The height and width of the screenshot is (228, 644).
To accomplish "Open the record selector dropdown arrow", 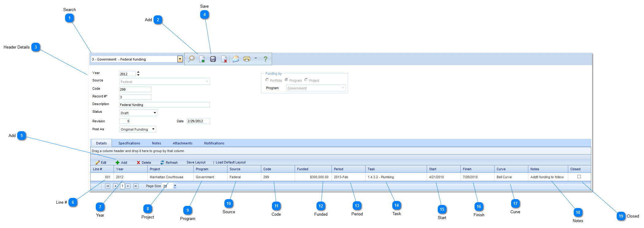I will coord(180,59).
